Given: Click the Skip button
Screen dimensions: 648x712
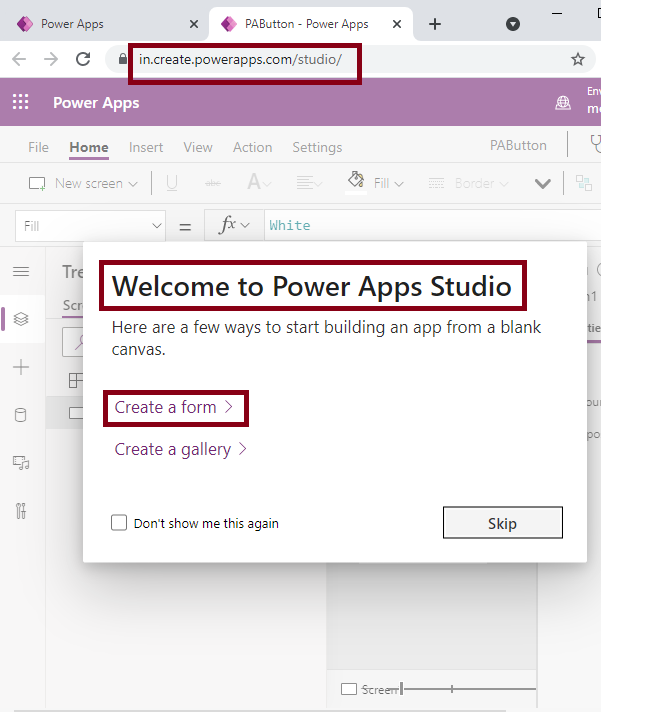Looking at the screenshot, I should tap(503, 523).
